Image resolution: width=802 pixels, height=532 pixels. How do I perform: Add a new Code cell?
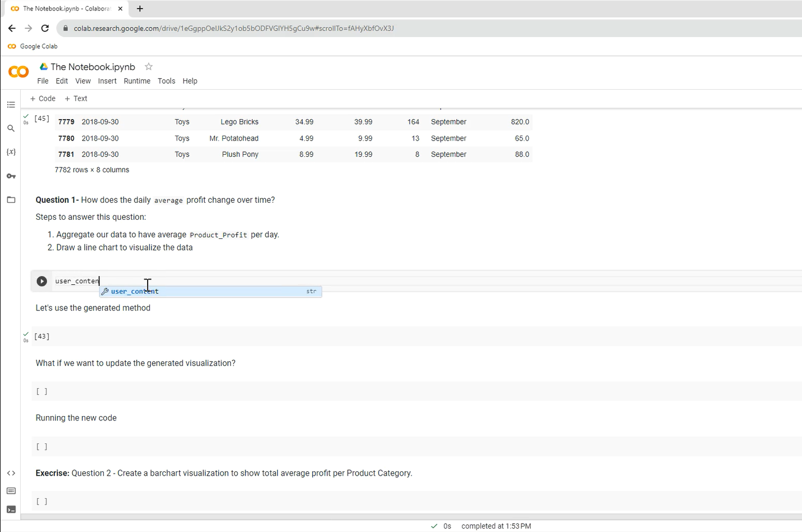pos(43,98)
